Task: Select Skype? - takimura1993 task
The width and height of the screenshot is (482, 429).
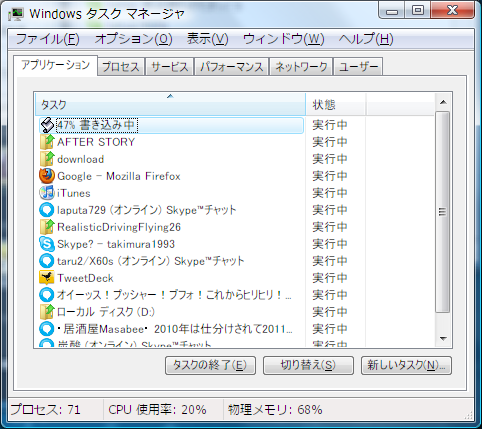Action: tap(116, 244)
